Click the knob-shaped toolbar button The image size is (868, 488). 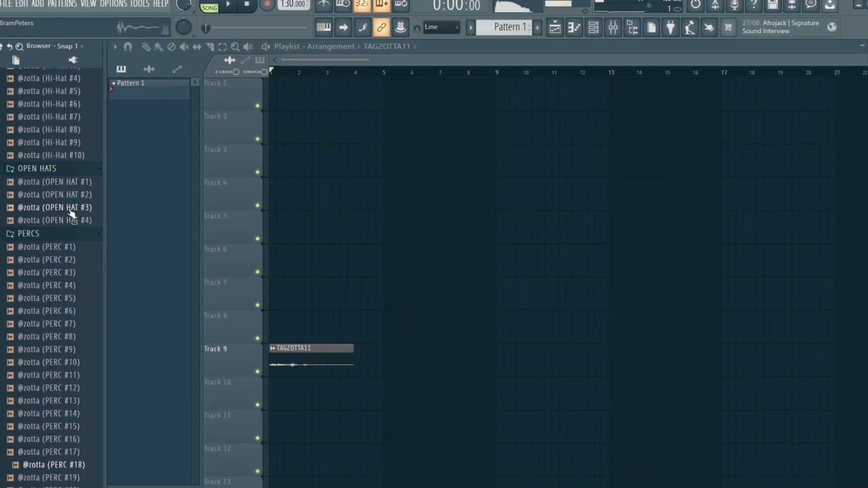coord(400,27)
